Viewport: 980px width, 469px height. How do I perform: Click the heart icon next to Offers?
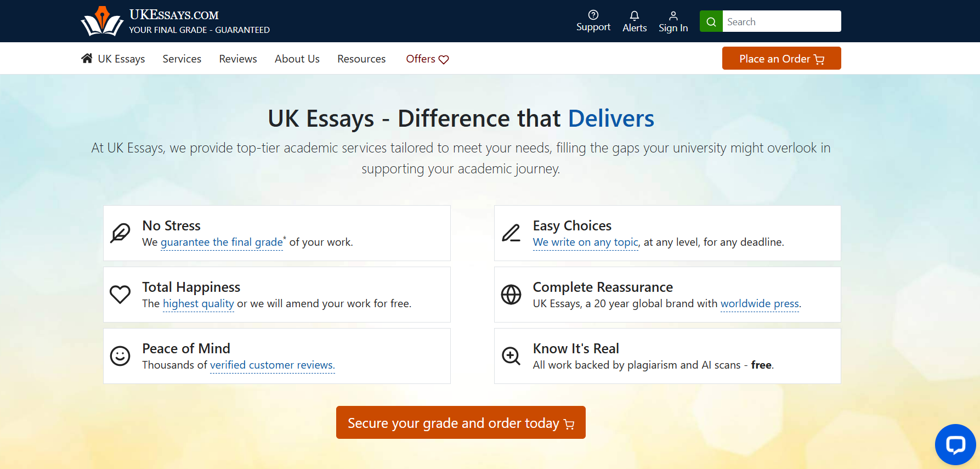tap(444, 59)
